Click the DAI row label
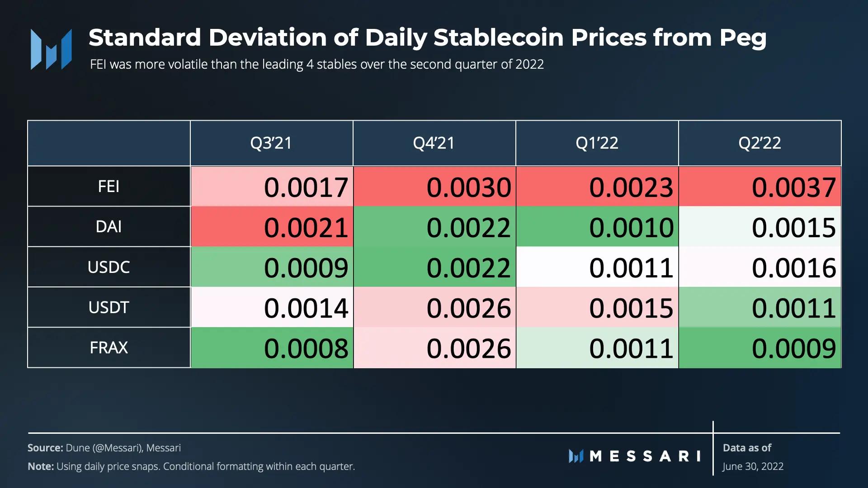The height and width of the screenshot is (488, 868). (x=108, y=226)
